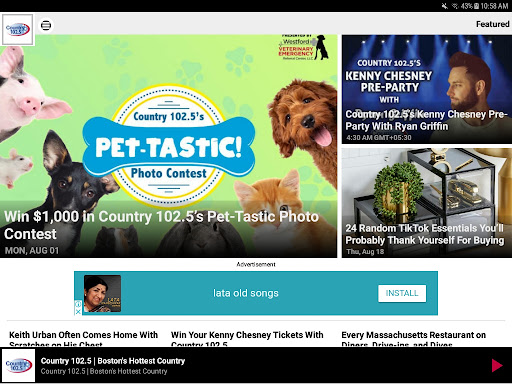The height and width of the screenshot is (384, 512).
Task: Tap the lata old songs ad thumbnail
Action: click(102, 293)
